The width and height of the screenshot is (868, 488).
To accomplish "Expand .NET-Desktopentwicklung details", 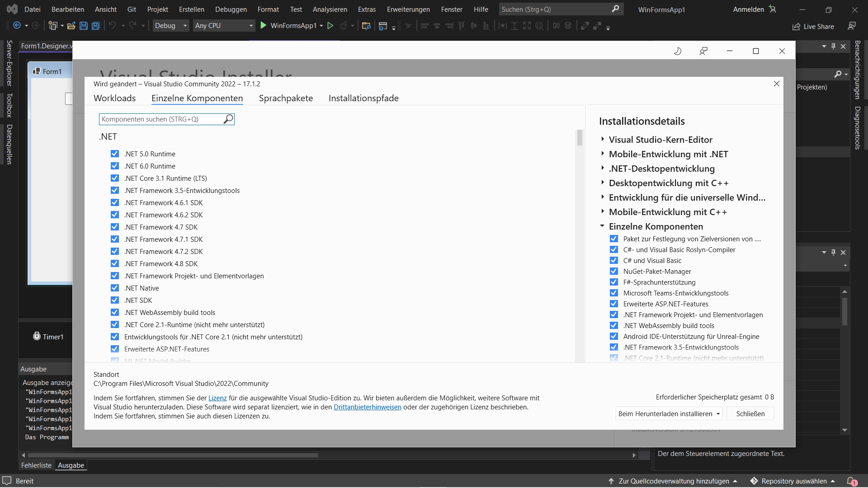I will [603, 168].
